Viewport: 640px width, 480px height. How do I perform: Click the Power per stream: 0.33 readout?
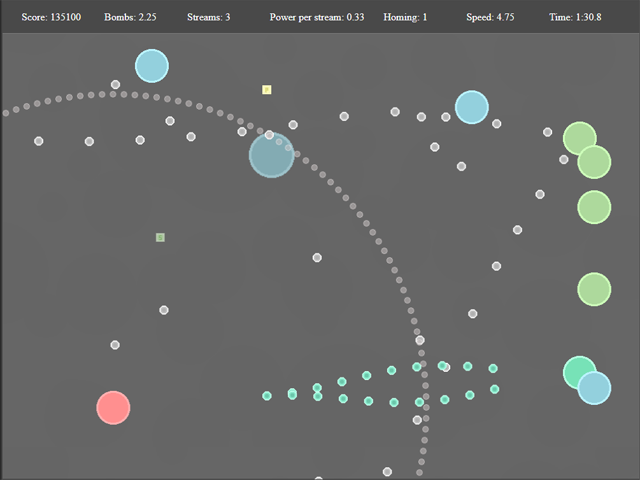click(317, 17)
